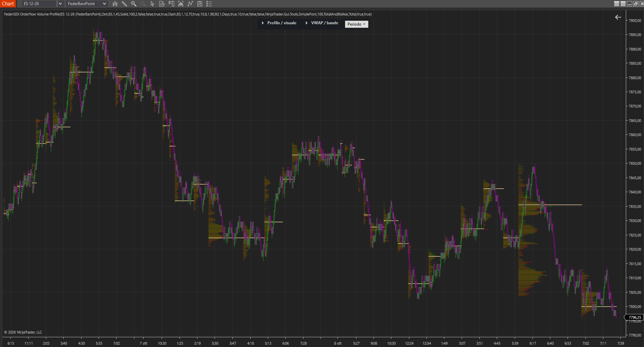Click the 7900,00 price axis label
Viewport: 644px width, 347px height.
click(635, 21)
